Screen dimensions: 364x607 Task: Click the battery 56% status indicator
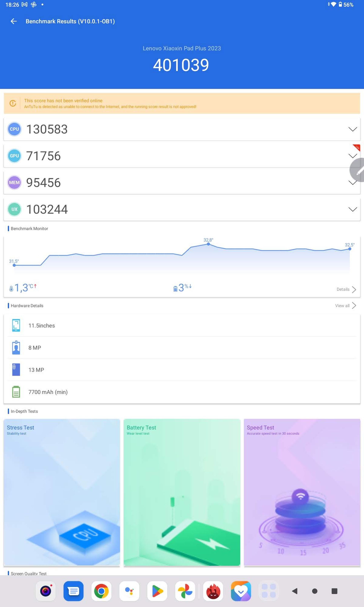point(346,4)
